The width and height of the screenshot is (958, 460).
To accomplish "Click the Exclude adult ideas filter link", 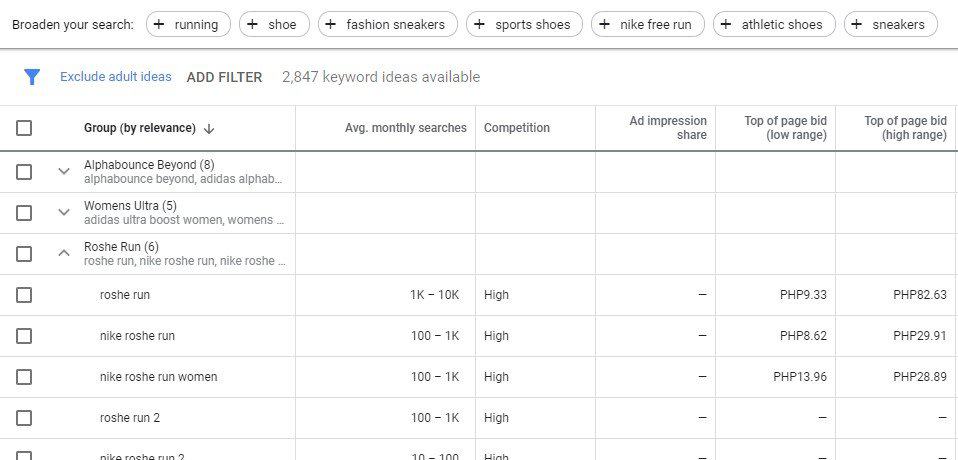I will 115,77.
